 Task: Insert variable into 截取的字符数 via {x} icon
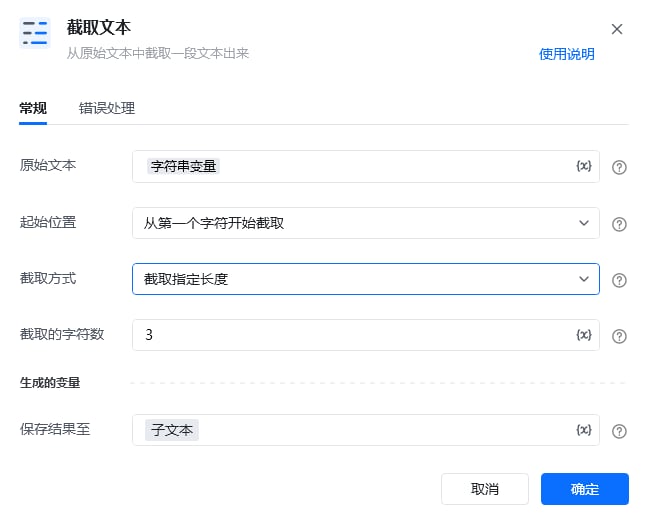point(584,334)
